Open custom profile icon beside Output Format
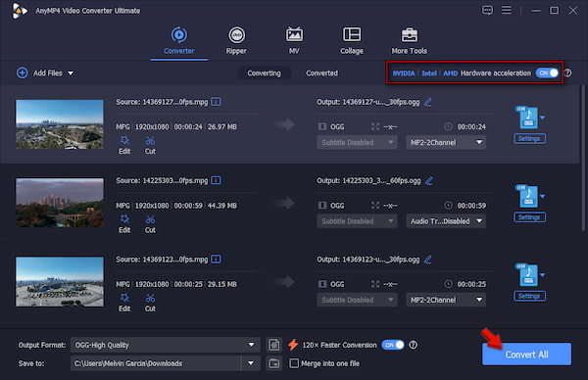588x380 pixels. [x=274, y=345]
